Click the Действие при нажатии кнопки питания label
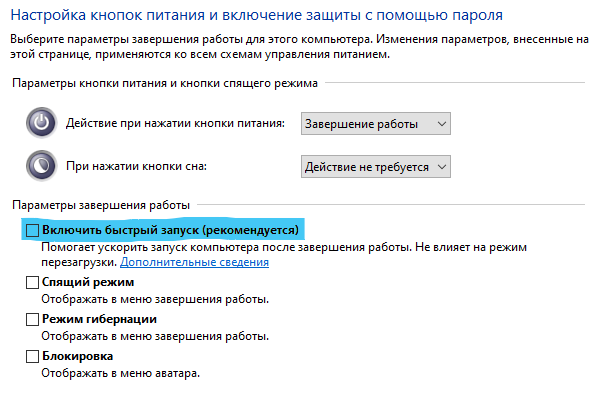 175,123
